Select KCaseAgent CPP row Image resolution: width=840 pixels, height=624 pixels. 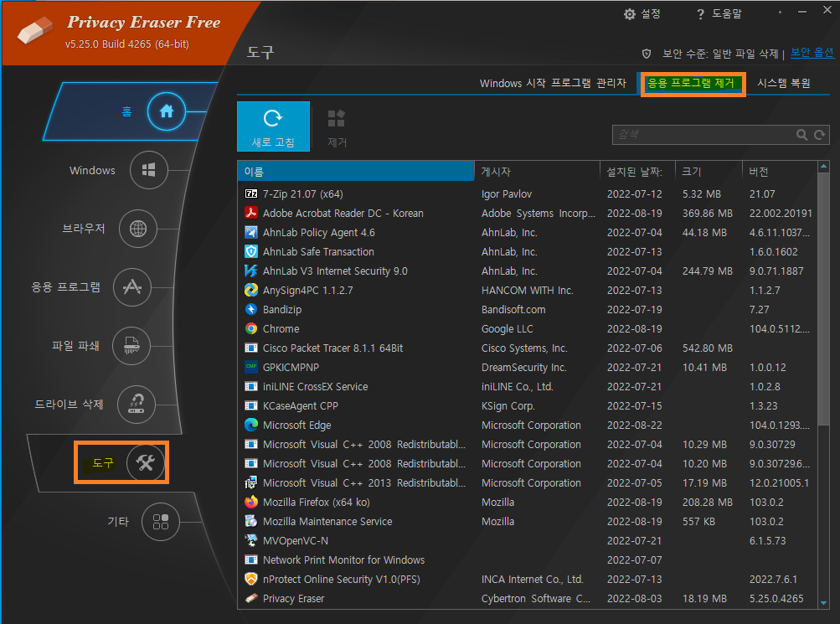[x=528, y=406]
